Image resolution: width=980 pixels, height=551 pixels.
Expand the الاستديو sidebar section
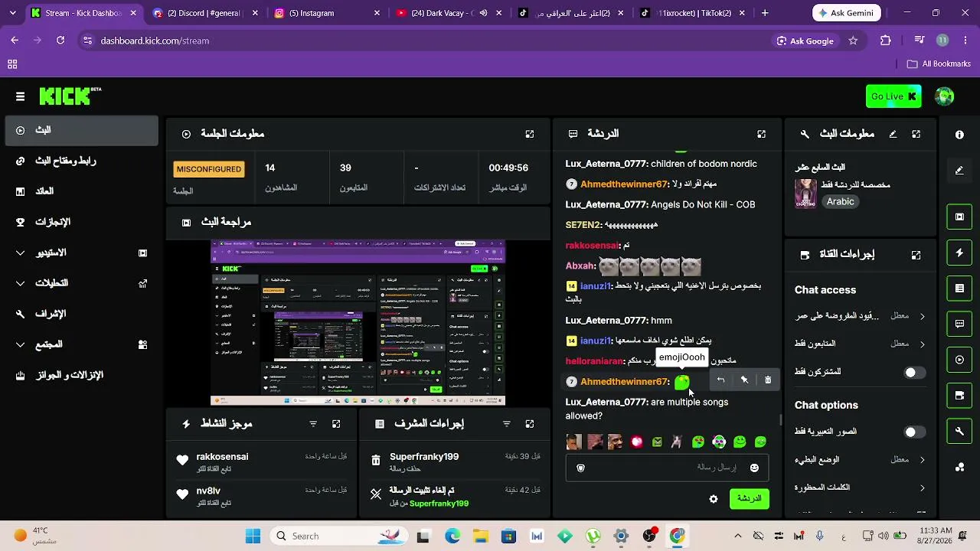[81, 253]
